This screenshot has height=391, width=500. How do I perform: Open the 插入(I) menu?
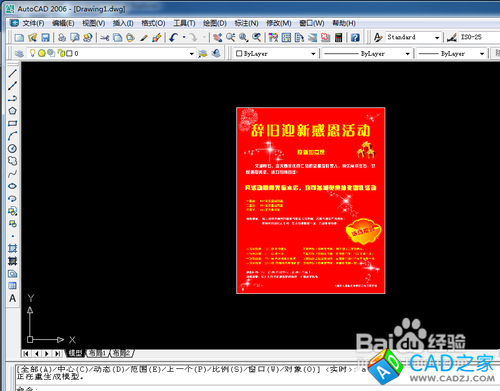coord(123,23)
